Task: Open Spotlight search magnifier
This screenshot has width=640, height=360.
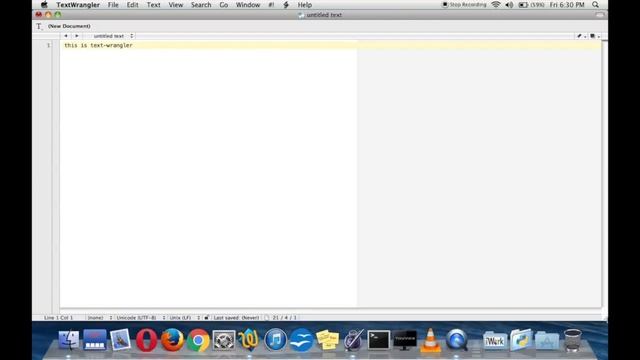Action: click(x=596, y=5)
